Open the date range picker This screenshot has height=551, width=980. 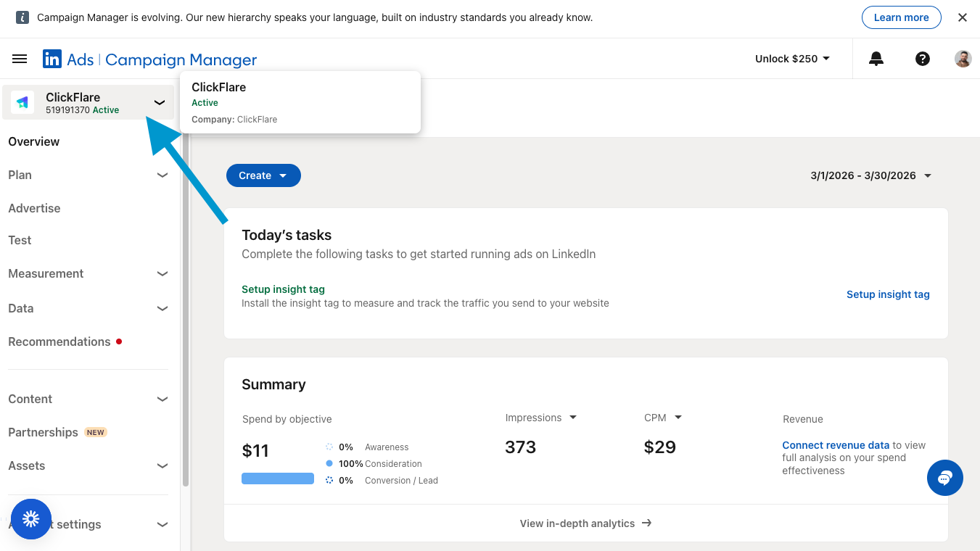pyautogui.click(x=870, y=175)
